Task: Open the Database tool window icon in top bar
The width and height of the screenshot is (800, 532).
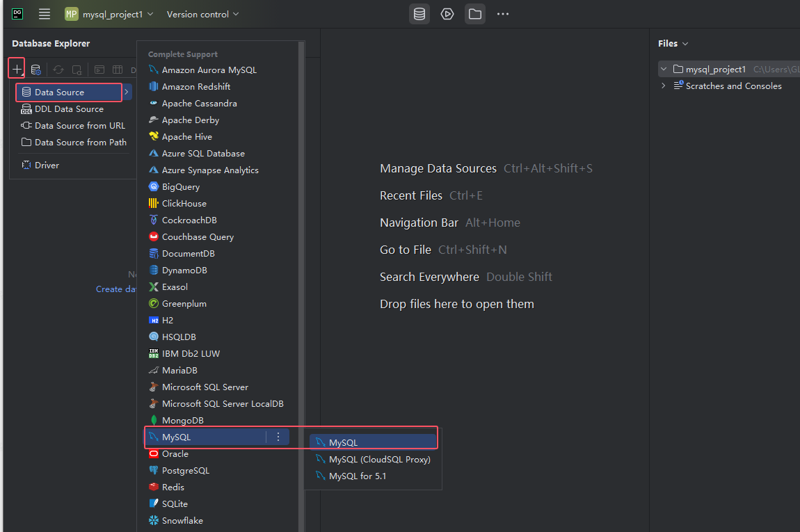Action: [419, 14]
